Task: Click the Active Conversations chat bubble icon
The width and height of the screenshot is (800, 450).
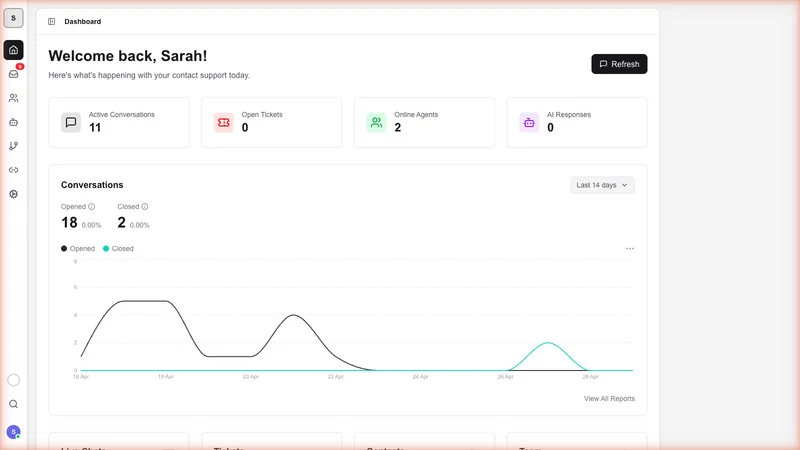Action: pyautogui.click(x=71, y=122)
